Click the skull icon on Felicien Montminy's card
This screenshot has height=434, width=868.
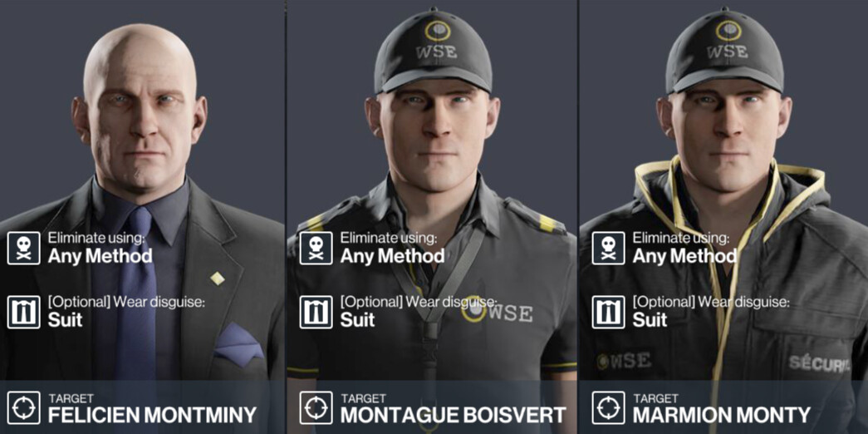[24, 249]
